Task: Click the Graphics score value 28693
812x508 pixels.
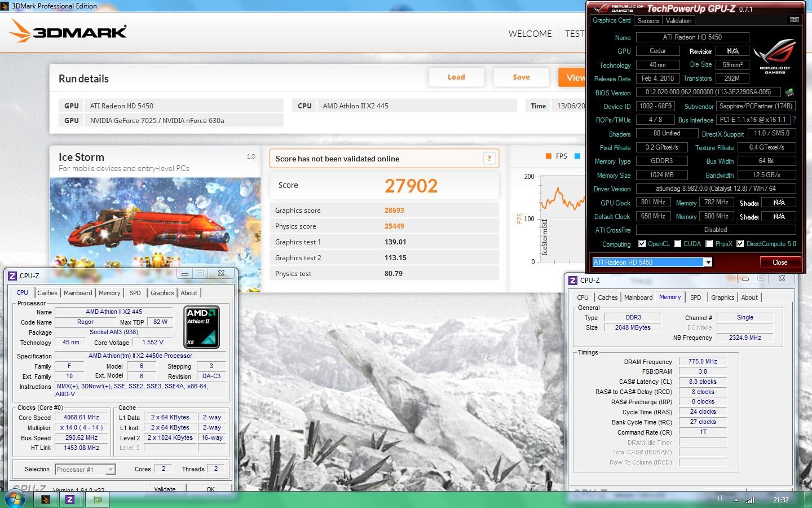Action: 394,211
